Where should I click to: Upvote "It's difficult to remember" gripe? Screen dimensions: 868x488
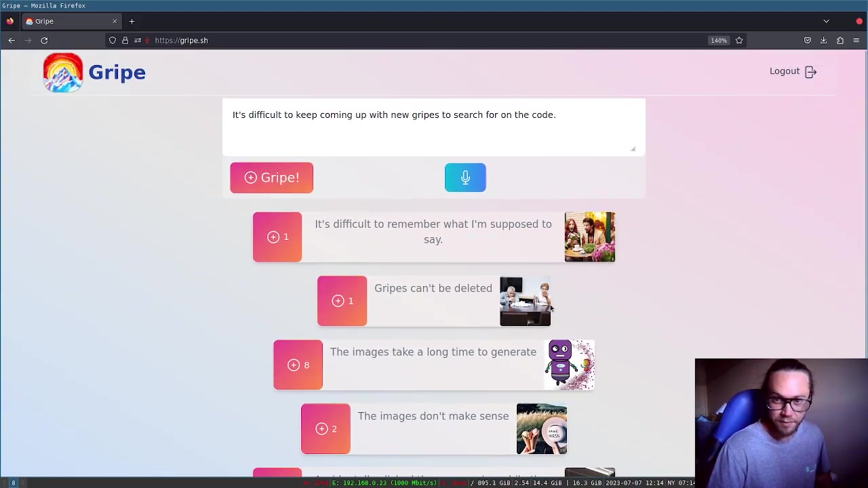click(277, 237)
